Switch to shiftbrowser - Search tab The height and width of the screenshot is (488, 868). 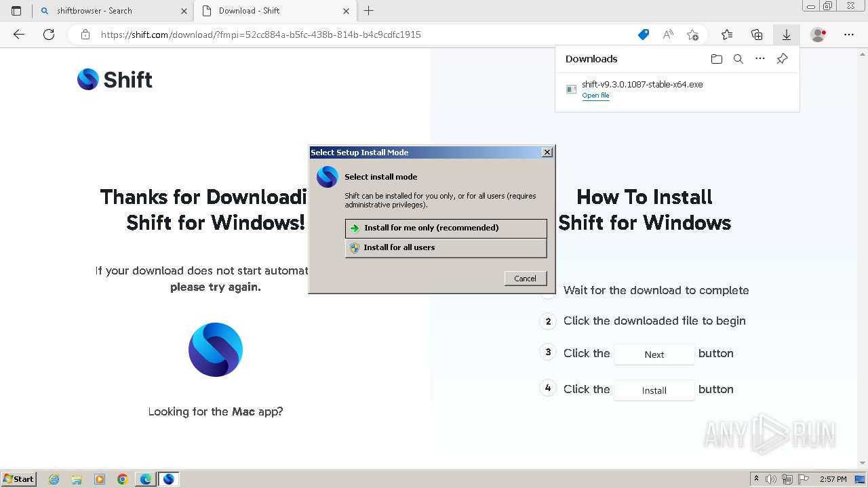coord(113,11)
